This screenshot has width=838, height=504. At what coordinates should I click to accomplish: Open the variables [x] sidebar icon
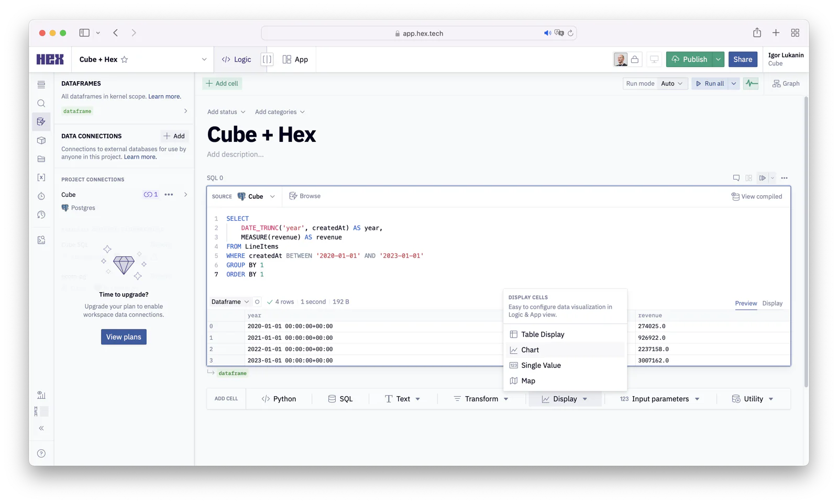[41, 177]
